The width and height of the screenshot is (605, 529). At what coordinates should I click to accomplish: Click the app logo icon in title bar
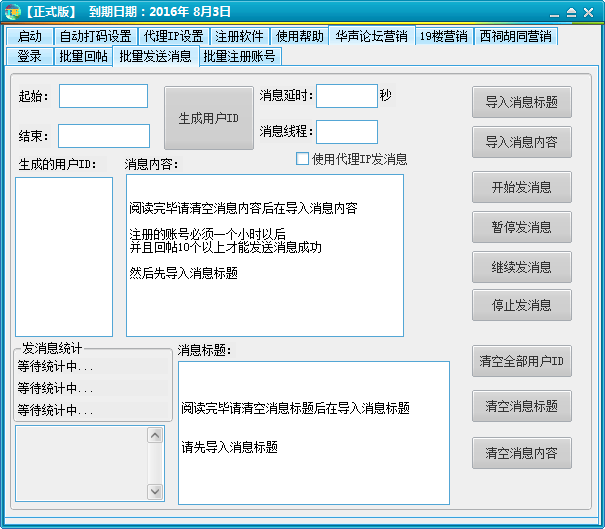[x=13, y=12]
